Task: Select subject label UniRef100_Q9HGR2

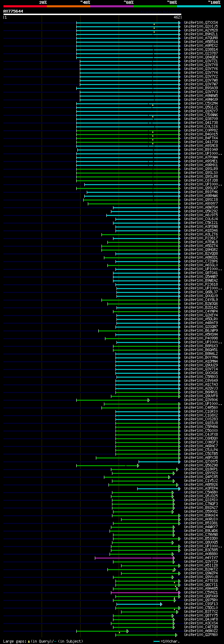Action: click(201, 250)
